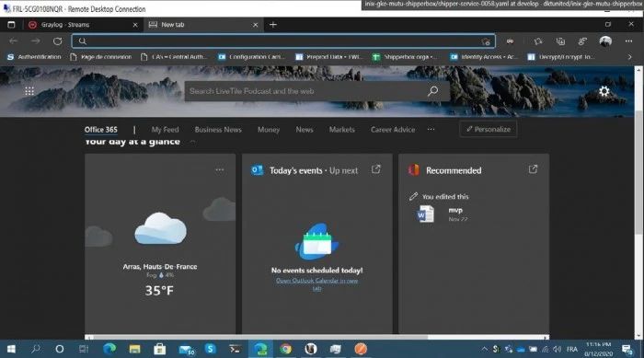Focus the browser address bar
This screenshot has width=644, height=358.
click(283, 41)
